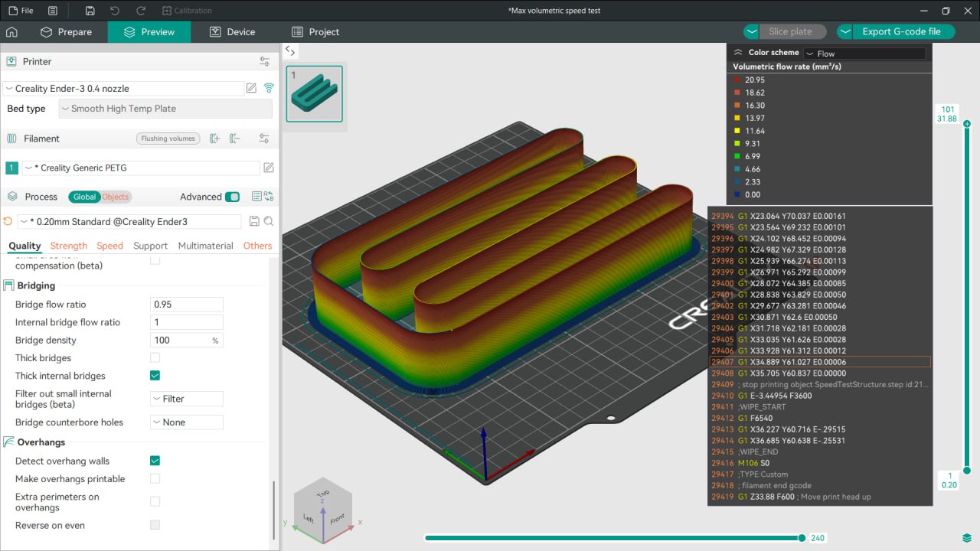Click the Bridge density field
This screenshot has width=980, height=551.
(187, 340)
